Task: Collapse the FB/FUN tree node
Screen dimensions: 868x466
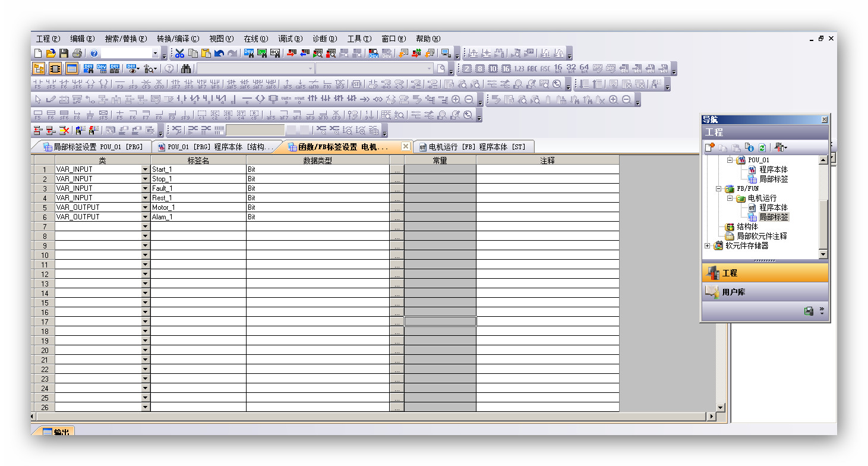Action: click(719, 188)
